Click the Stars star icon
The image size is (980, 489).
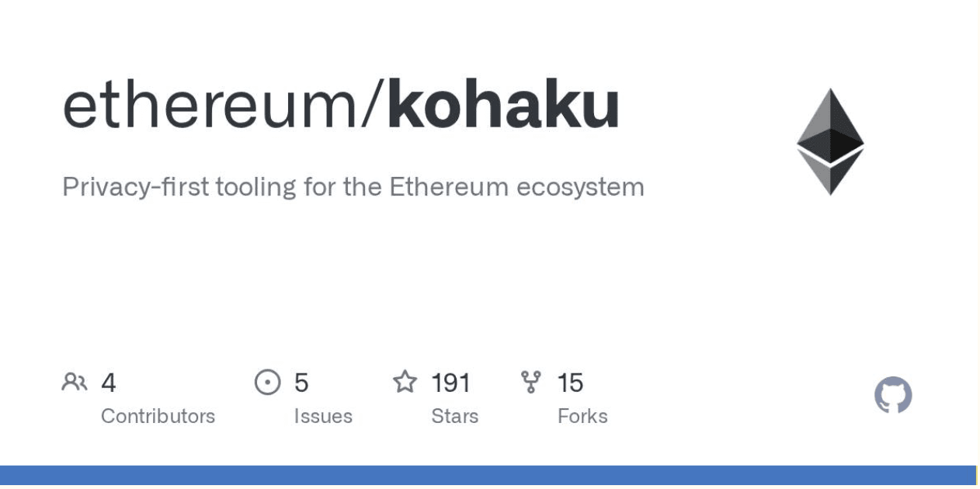coord(405,382)
